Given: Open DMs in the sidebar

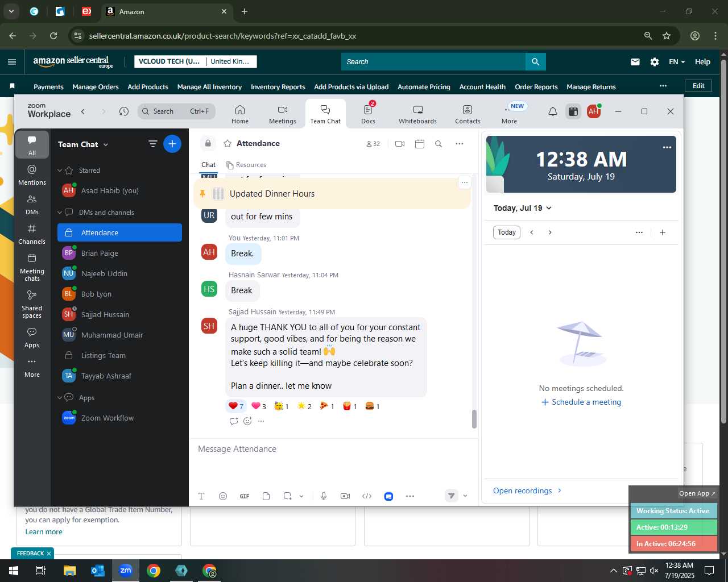Looking at the screenshot, I should [32, 205].
